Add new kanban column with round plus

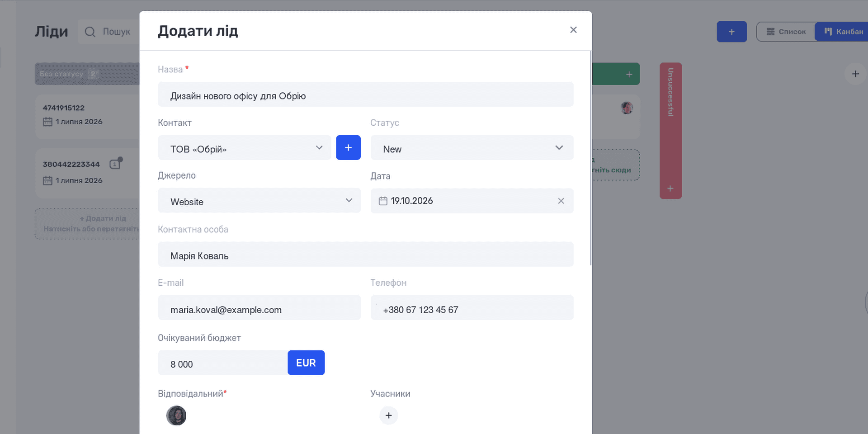[855, 74]
